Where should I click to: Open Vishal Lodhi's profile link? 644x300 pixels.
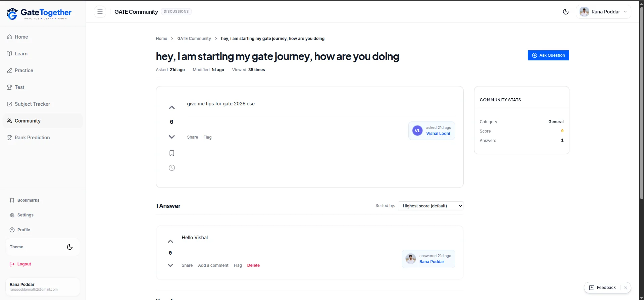(438, 134)
